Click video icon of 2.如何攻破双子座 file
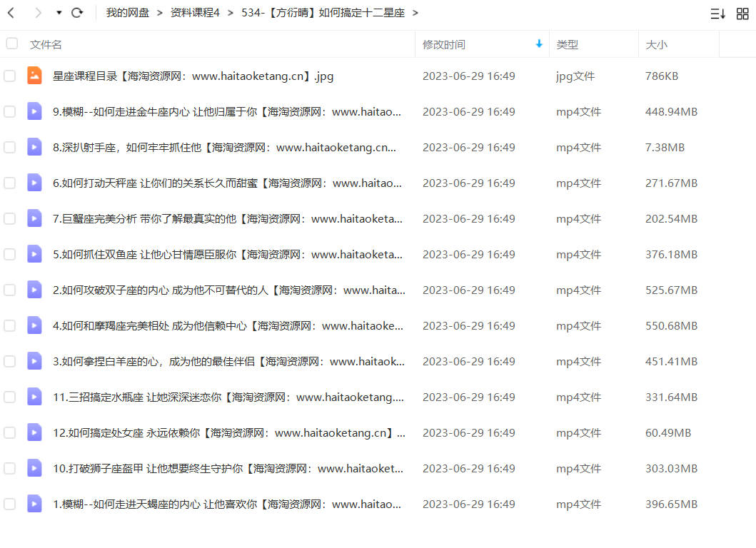This screenshot has width=756, height=548. click(x=34, y=290)
